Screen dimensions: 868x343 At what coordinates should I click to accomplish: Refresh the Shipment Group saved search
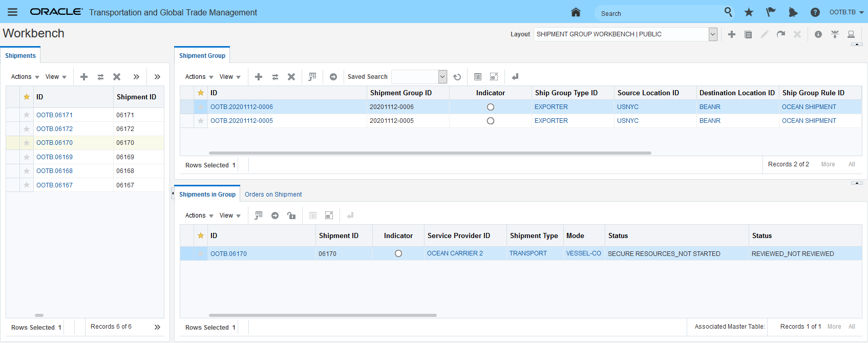457,77
